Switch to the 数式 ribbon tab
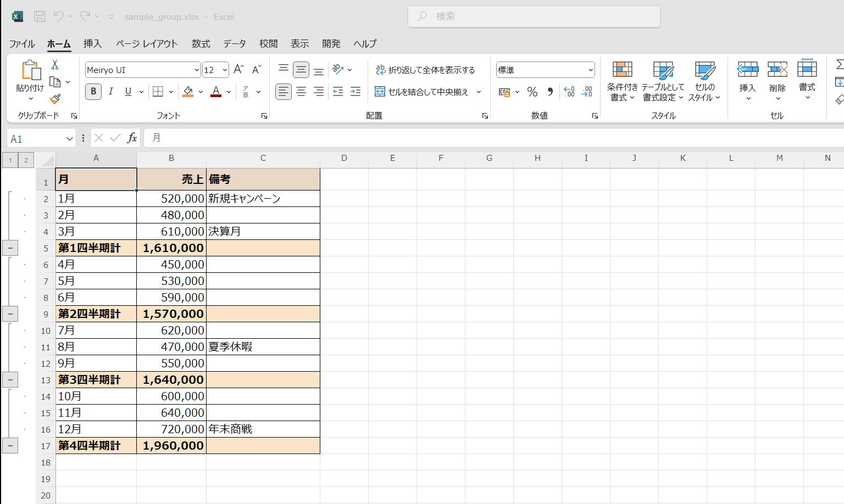The image size is (844, 504). (x=201, y=44)
